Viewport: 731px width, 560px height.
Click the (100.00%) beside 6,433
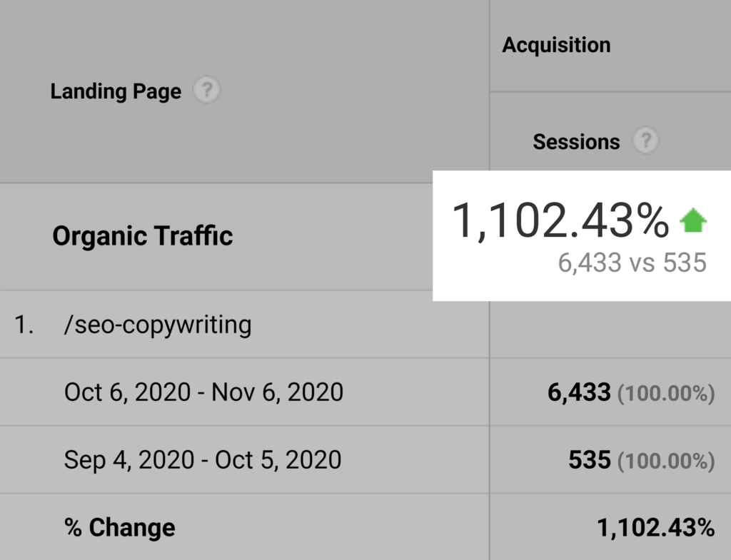665,393
